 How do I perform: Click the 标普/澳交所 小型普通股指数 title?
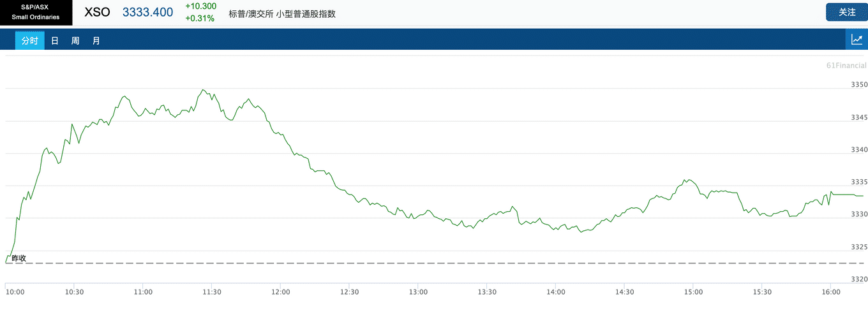click(x=282, y=13)
